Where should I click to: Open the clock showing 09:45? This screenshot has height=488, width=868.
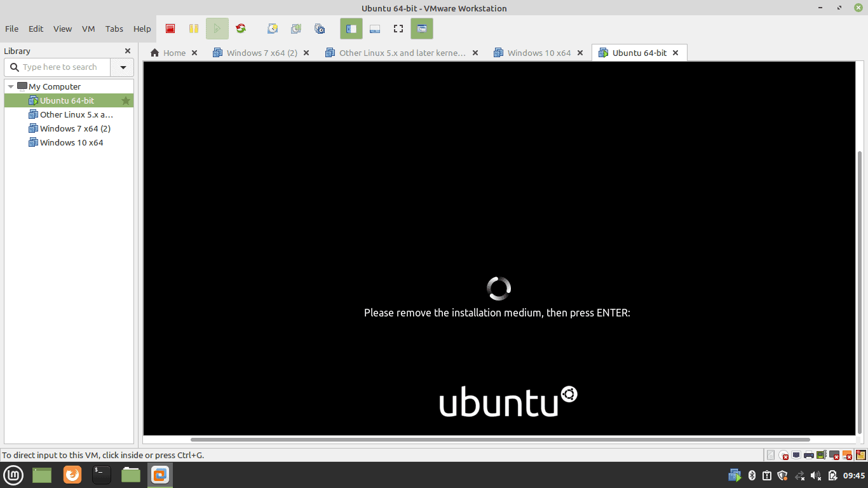854,475
